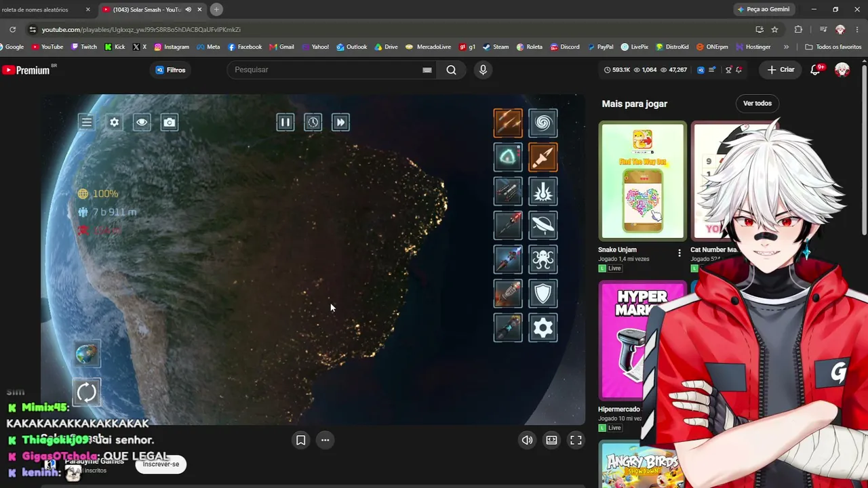Expand the hidden bookmarks chevron
This screenshot has width=868, height=488.
tap(786, 47)
